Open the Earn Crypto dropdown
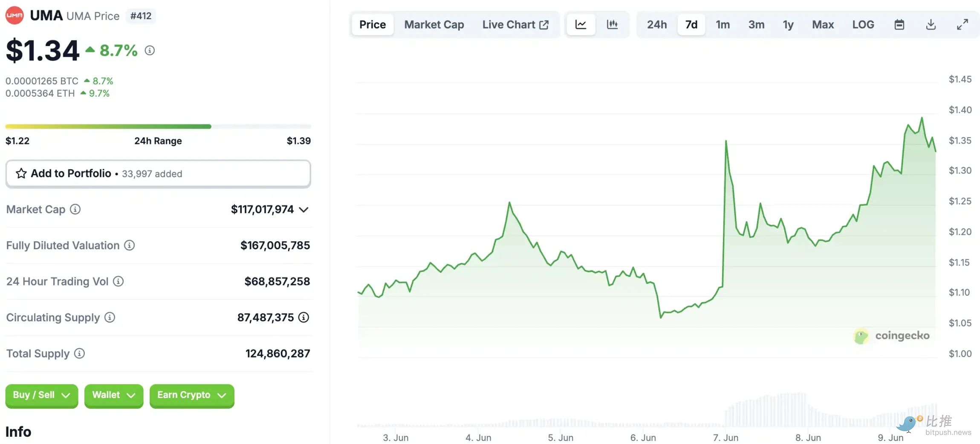Screen dimensions: 980x444 [x=191, y=395]
